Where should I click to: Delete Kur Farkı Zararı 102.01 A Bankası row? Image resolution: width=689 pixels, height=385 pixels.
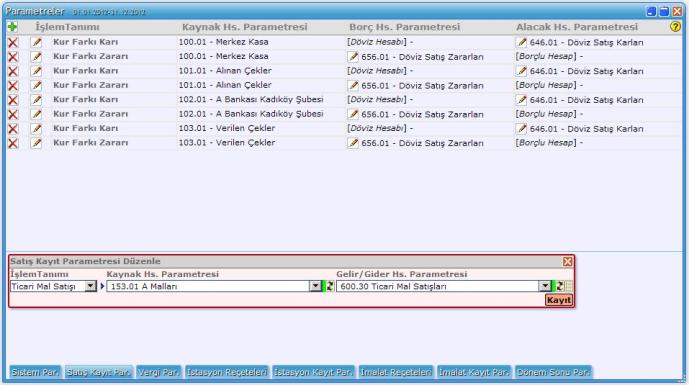(x=13, y=114)
